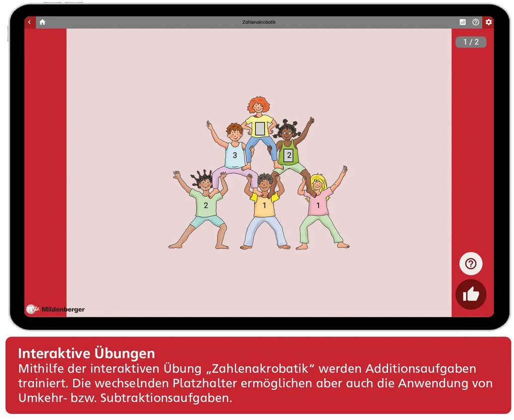
Task: Click the number 1 on the pink shirt
Action: click(x=317, y=205)
